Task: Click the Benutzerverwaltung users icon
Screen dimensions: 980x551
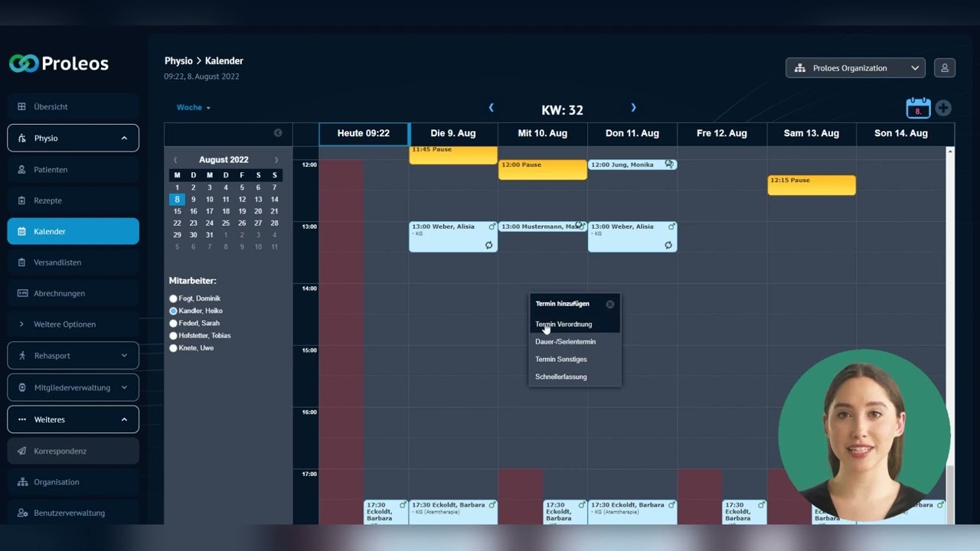Action: (21, 514)
